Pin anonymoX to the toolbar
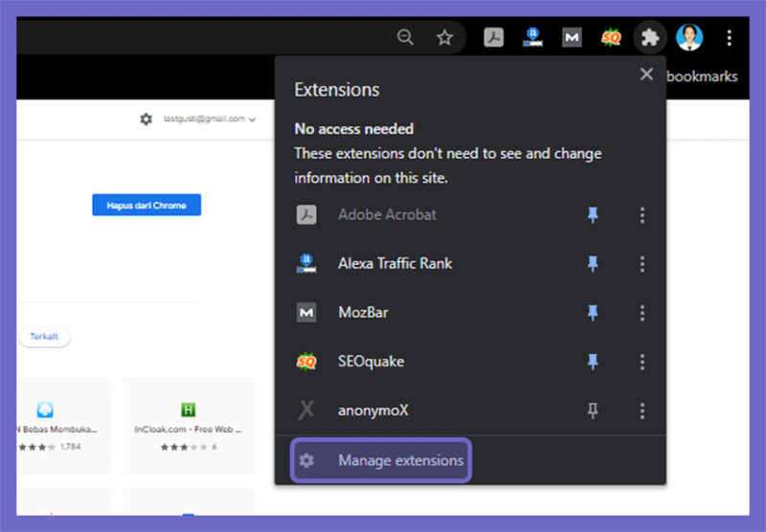This screenshot has height=532, width=766. click(x=593, y=410)
